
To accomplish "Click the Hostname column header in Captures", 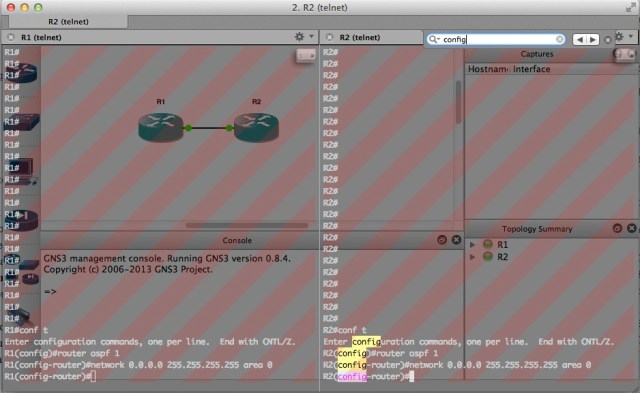I will [488, 69].
